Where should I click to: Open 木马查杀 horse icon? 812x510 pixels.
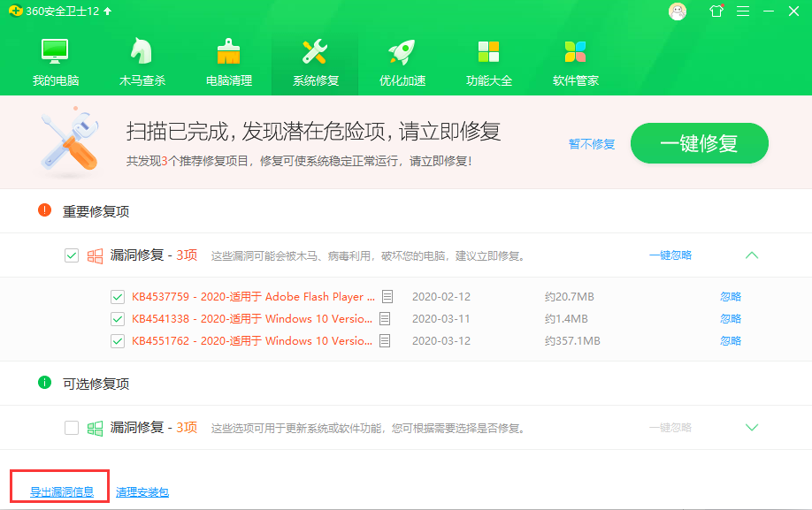point(142,50)
